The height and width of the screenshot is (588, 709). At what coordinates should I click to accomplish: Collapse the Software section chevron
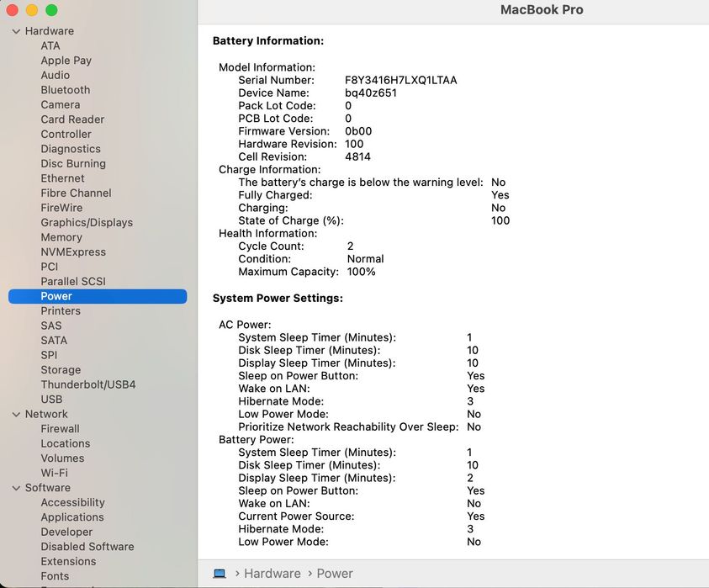point(16,488)
